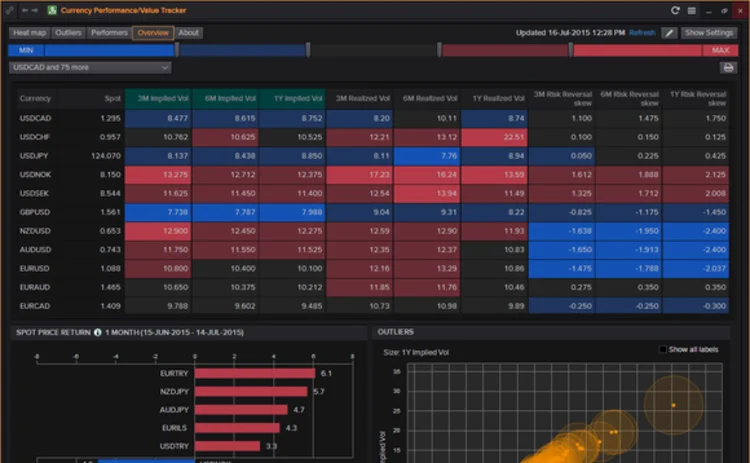Click the fourth color scale slider handle
Image resolution: width=750 pixels, height=463 pixels.
pyautogui.click(x=571, y=50)
